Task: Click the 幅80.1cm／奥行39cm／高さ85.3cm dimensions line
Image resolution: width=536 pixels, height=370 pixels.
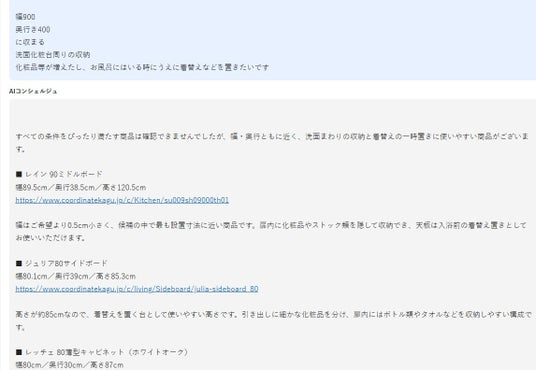Action: 76,276
